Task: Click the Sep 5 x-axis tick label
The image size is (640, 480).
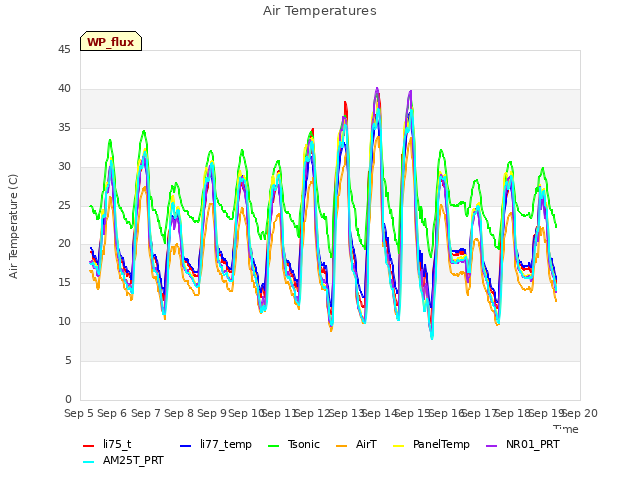Action: point(79,413)
